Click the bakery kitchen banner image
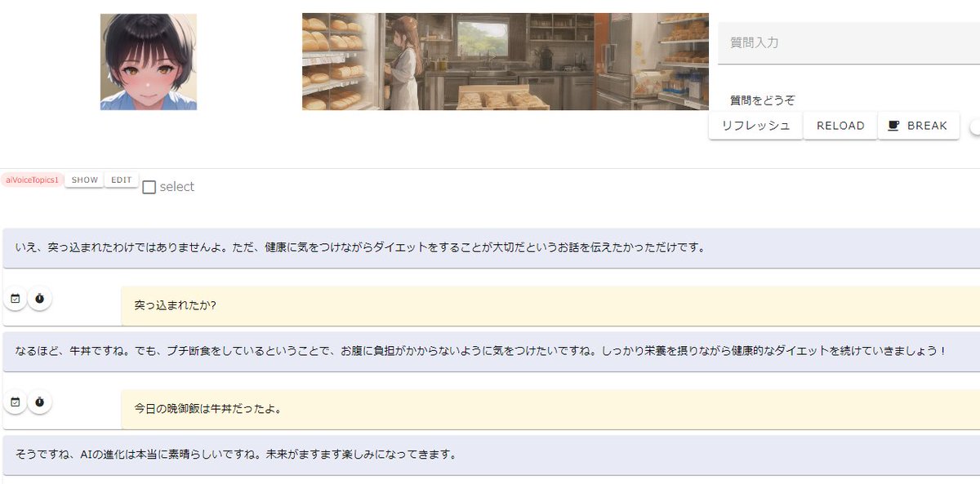Image resolution: width=980 pixels, height=484 pixels. point(506,61)
